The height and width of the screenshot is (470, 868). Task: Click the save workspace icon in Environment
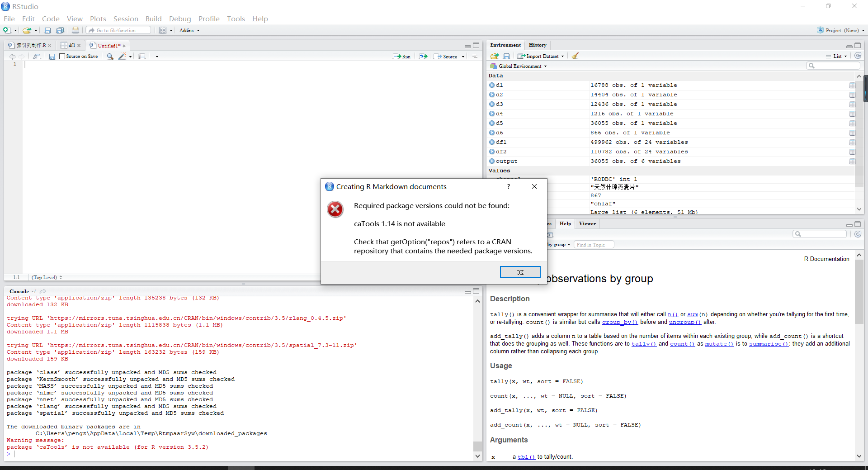[x=506, y=56]
